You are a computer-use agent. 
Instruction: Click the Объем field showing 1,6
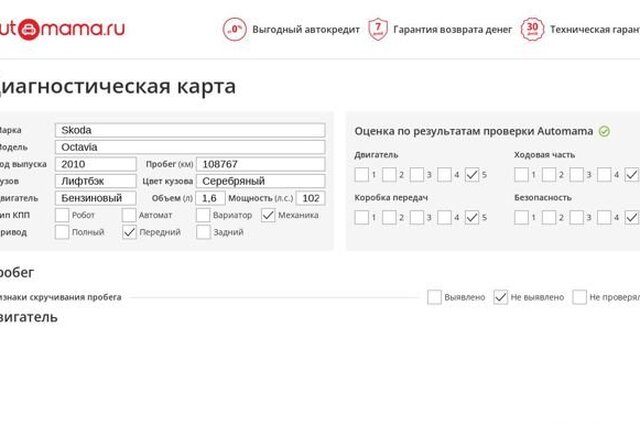pos(210,198)
